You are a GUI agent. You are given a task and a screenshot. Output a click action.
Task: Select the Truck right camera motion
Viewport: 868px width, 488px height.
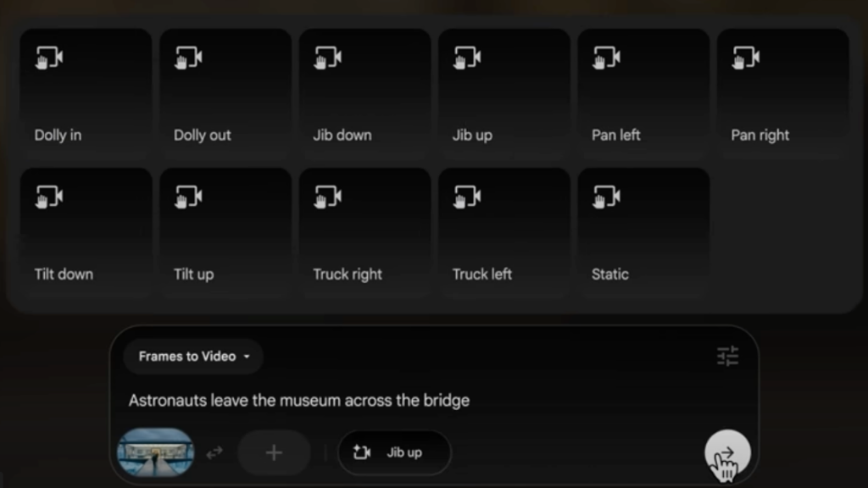coord(364,233)
